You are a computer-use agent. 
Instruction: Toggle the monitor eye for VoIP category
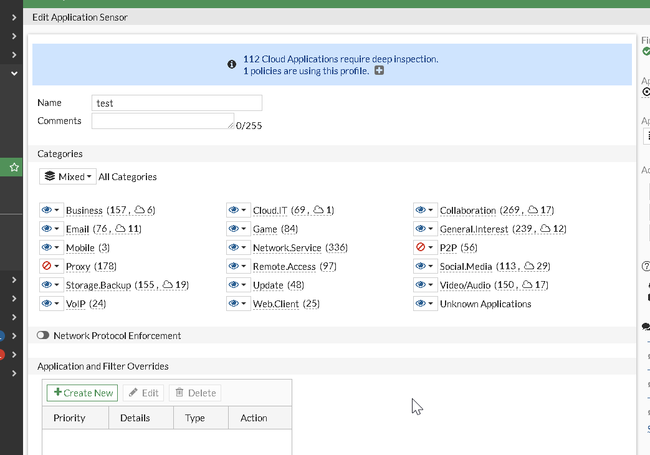tap(46, 304)
